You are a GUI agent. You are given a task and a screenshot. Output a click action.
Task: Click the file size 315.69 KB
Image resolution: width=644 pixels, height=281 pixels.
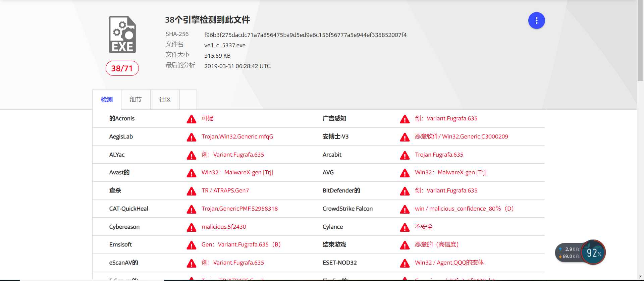point(217,56)
